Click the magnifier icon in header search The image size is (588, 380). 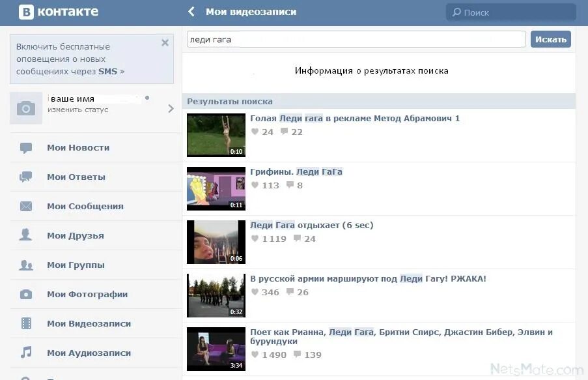click(456, 12)
